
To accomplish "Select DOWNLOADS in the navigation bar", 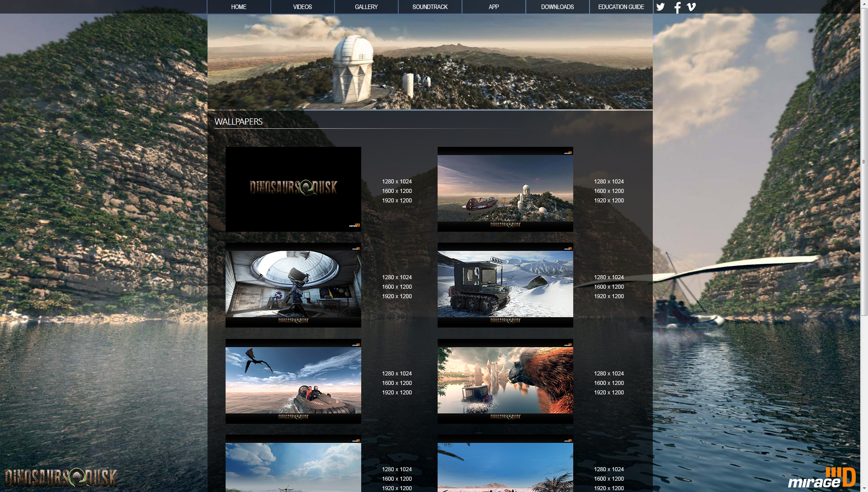I will 557,7.
